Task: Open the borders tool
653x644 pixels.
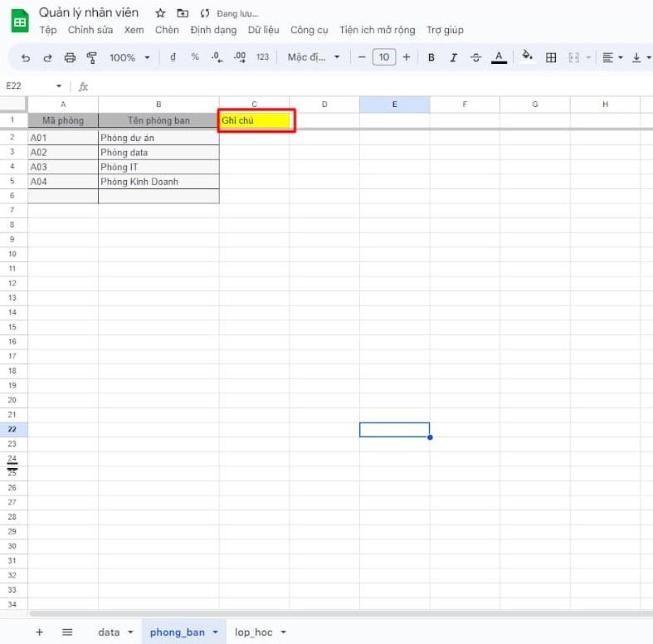Action: point(551,57)
